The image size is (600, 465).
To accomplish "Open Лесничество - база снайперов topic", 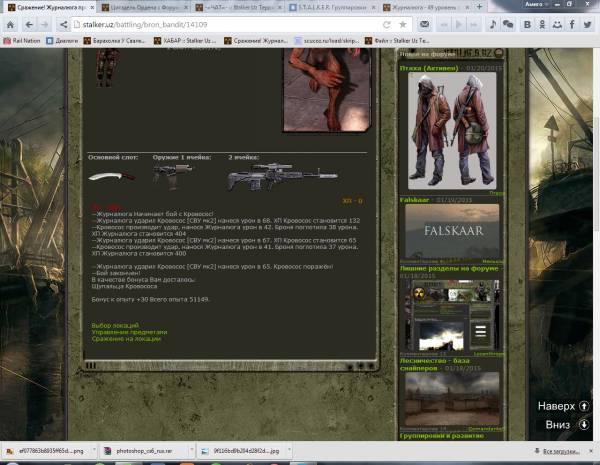I will 434,364.
